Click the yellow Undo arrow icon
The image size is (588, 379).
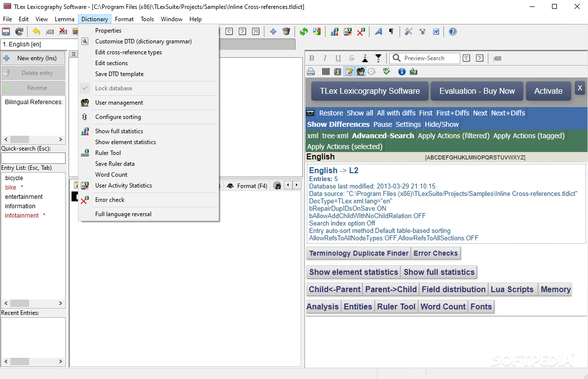point(37,32)
